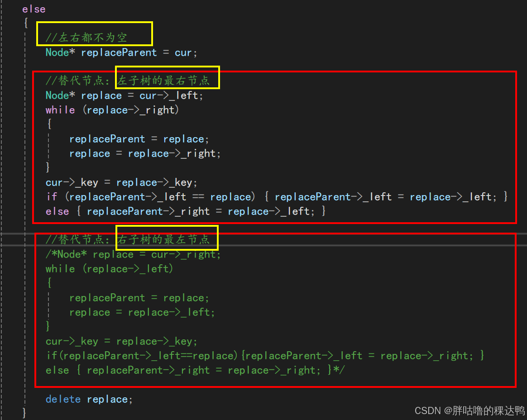Click 'replace = replace->_right;' line
This screenshot has height=420, width=527.
click(x=145, y=153)
